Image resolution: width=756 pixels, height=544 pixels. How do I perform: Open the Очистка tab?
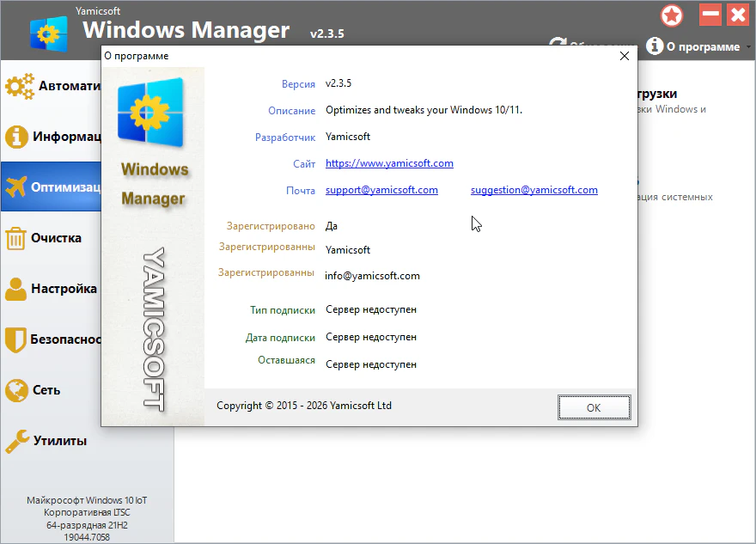(56, 238)
